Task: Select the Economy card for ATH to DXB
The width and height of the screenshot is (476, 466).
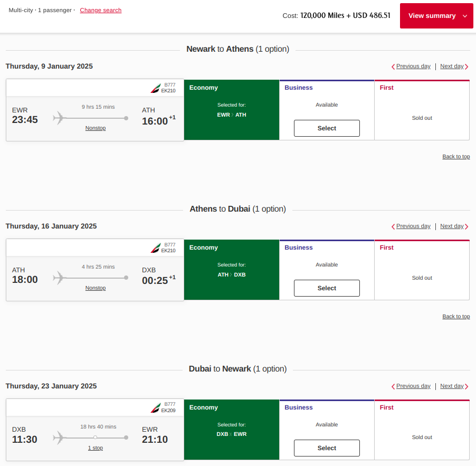Action: coord(231,270)
